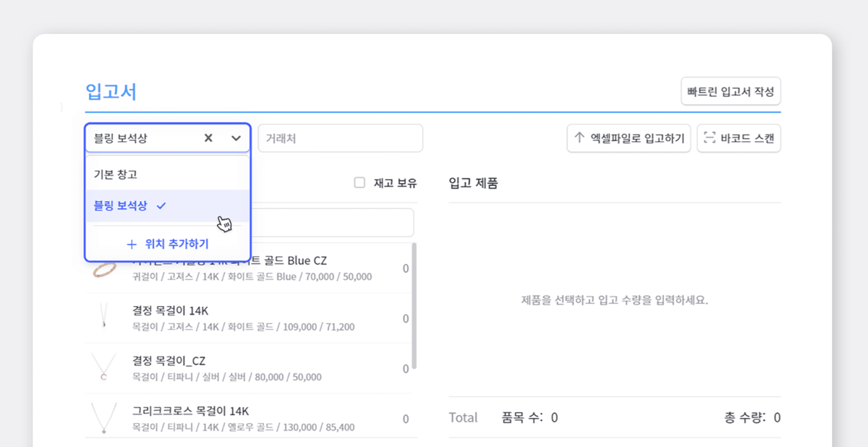Select 기본 창고 from the location list

pos(116,174)
